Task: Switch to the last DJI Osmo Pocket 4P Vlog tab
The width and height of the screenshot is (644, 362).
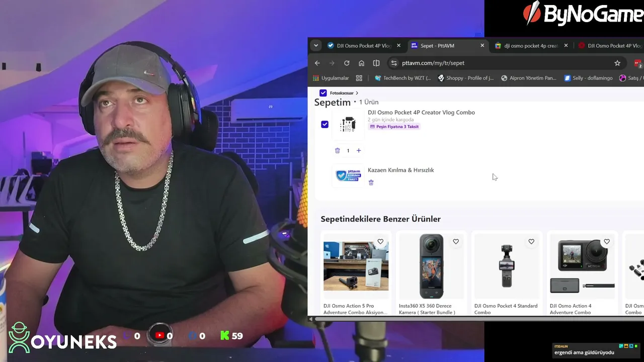Action: click(x=610, y=46)
